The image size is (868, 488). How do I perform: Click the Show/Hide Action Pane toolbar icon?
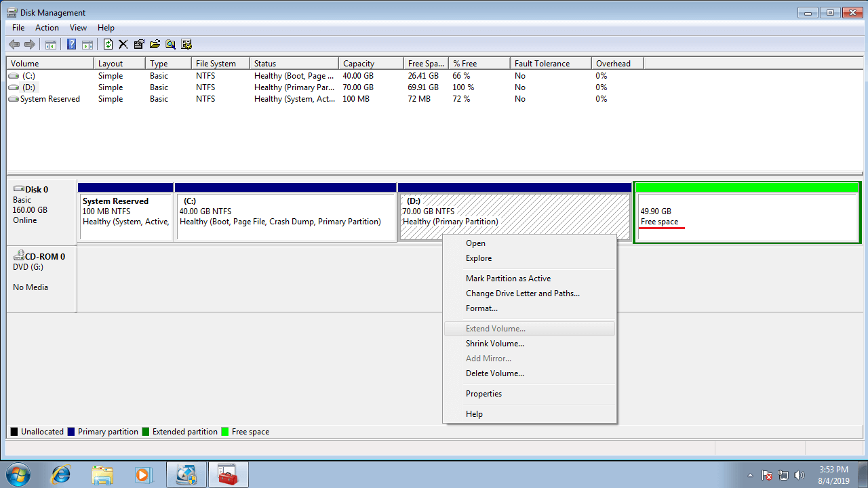point(87,45)
